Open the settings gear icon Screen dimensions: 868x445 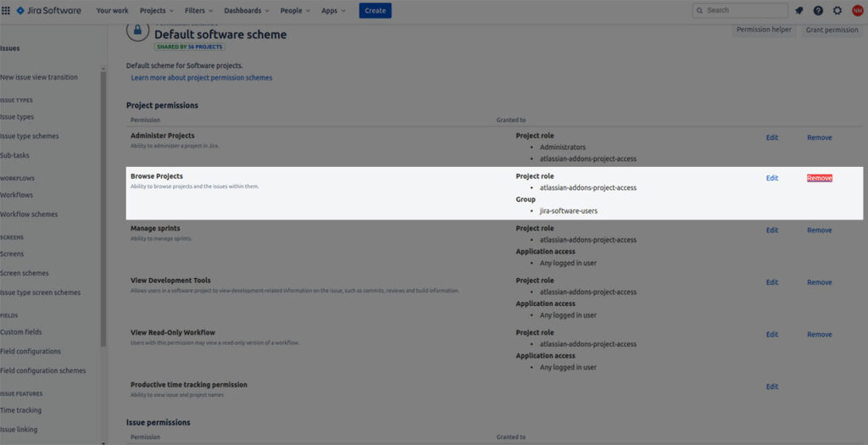coord(837,10)
